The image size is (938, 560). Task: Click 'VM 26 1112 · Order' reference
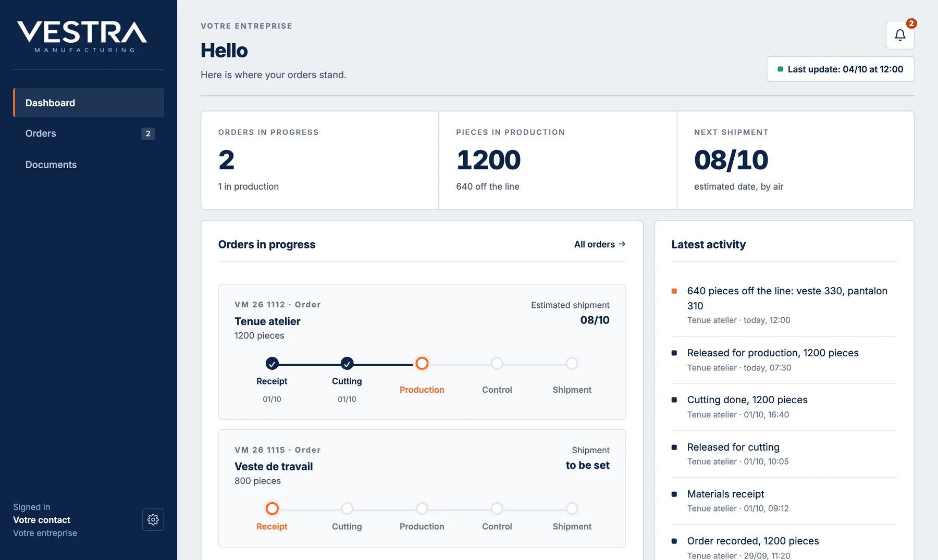[x=278, y=304]
